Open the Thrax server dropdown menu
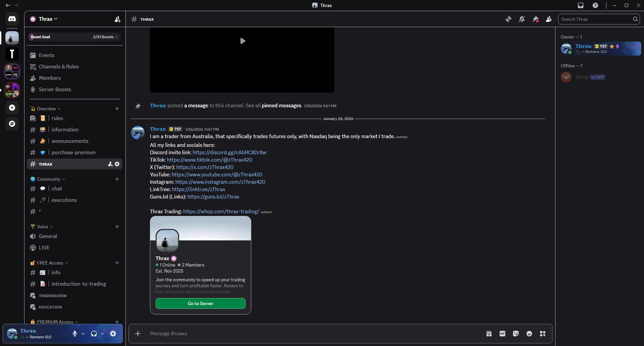The image size is (644, 346). (48, 19)
